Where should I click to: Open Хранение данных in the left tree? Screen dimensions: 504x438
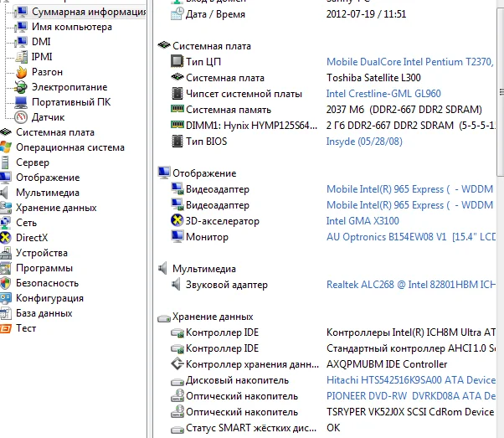[56, 208]
